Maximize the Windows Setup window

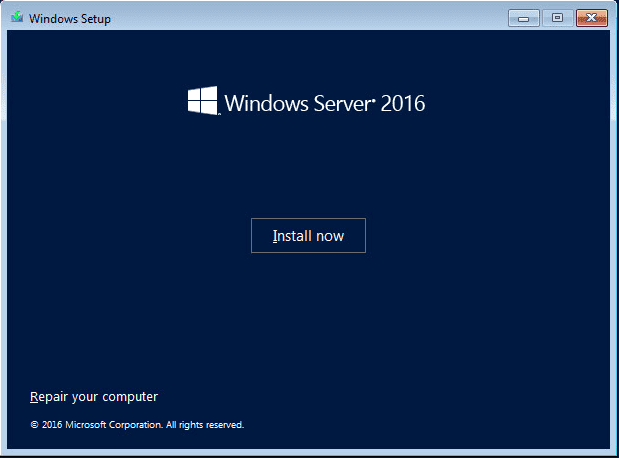(x=557, y=18)
